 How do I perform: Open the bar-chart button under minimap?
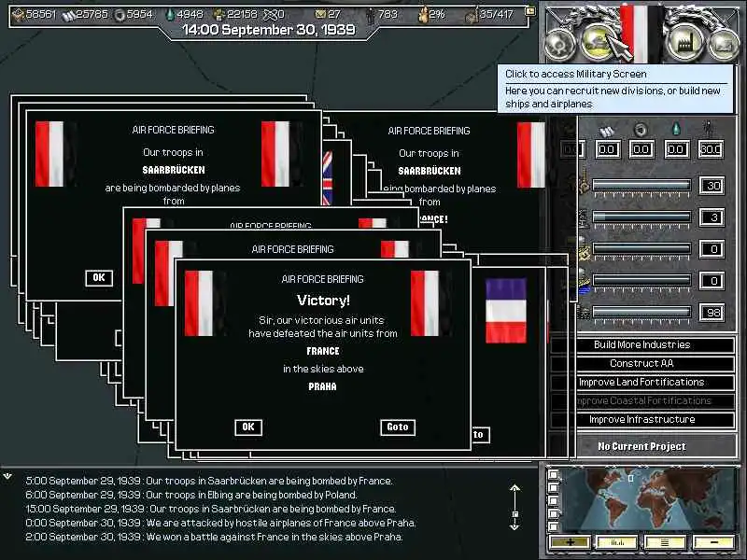617,542
